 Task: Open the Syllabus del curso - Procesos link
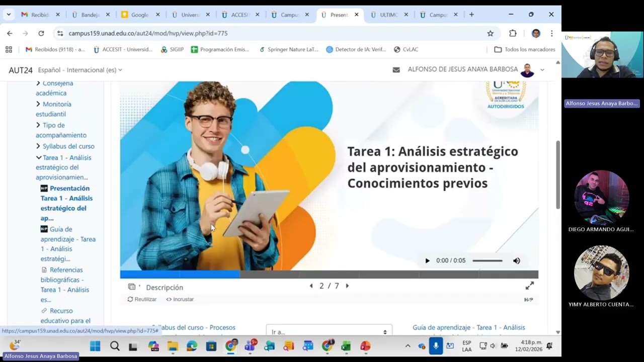point(194,327)
